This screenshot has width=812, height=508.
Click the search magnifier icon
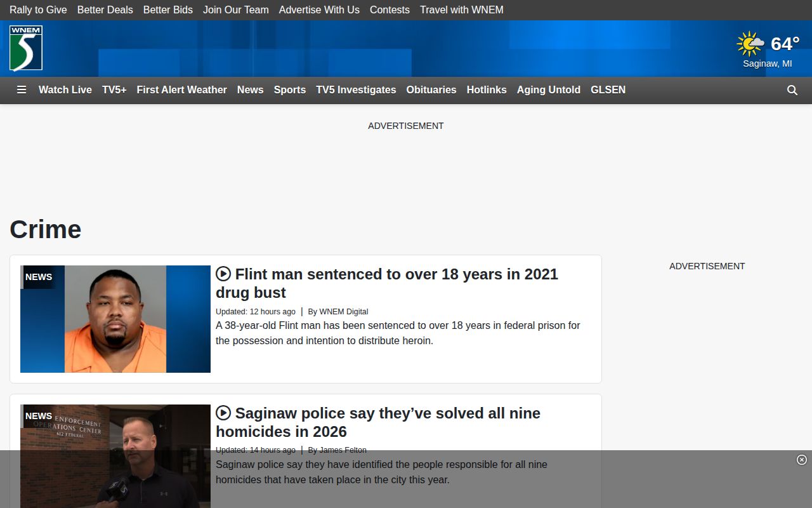click(x=792, y=90)
